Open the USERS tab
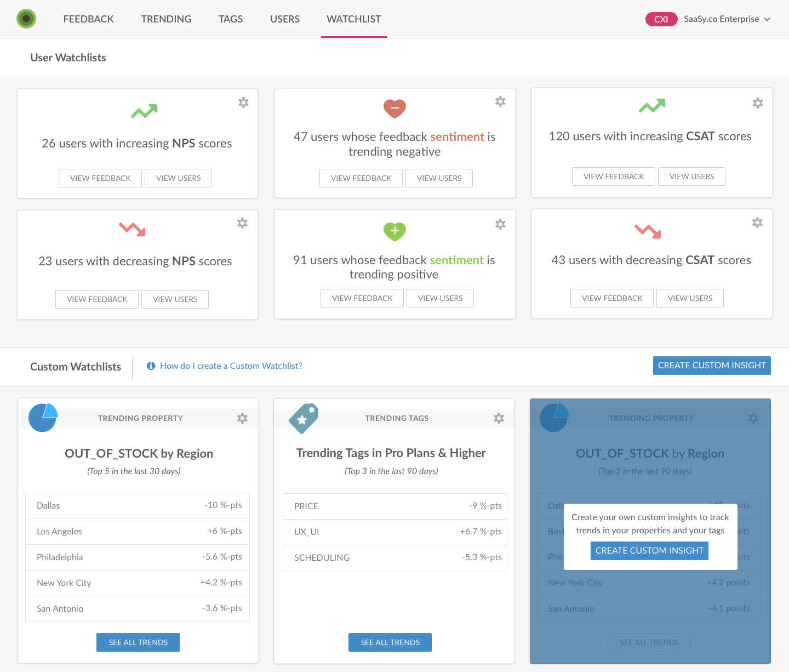Viewport: 789px width, 672px height. 285,19
